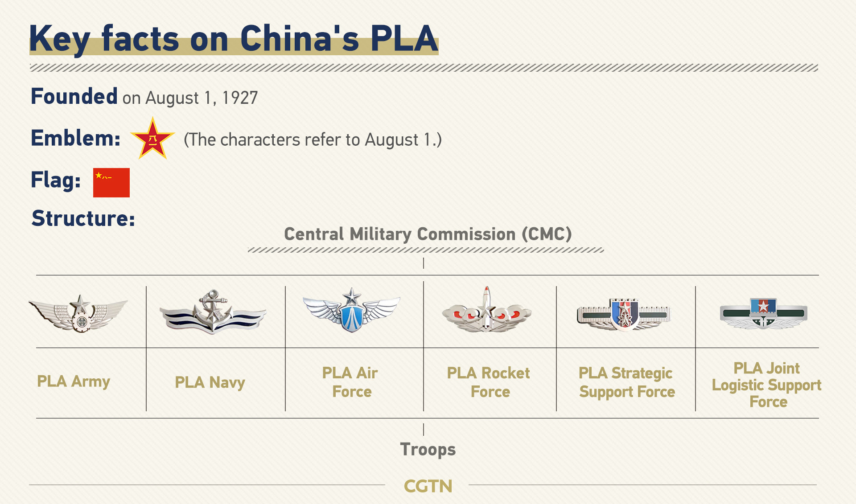The width and height of the screenshot is (856, 504).
Task: Select the PLA Air Force text
Action: pyautogui.click(x=350, y=382)
